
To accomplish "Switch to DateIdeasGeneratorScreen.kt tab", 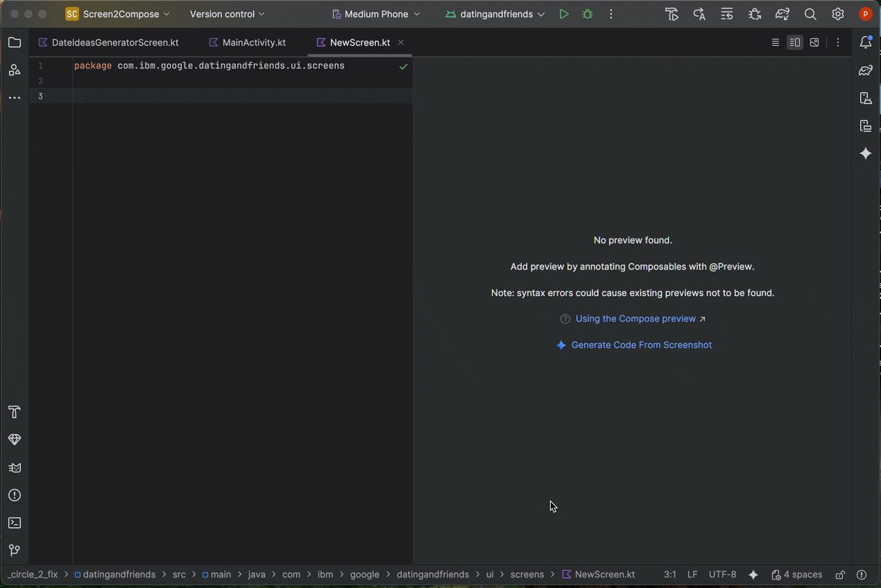I will pos(114,43).
